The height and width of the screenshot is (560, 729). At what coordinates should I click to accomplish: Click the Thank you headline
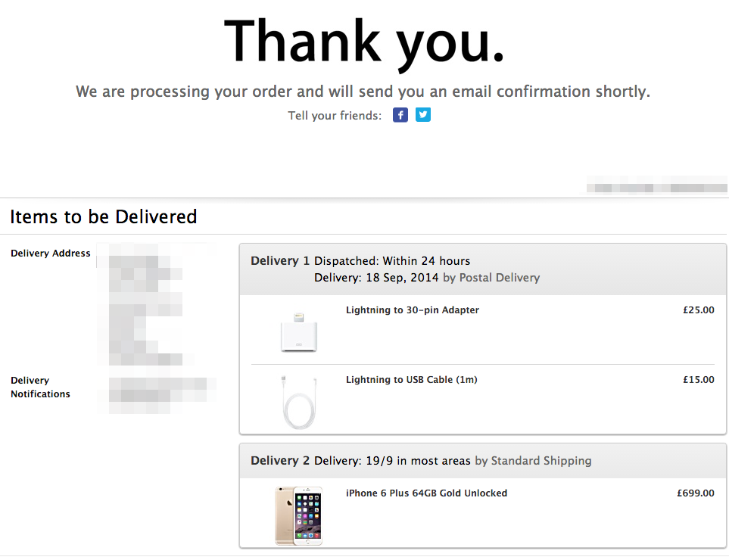pos(365,42)
